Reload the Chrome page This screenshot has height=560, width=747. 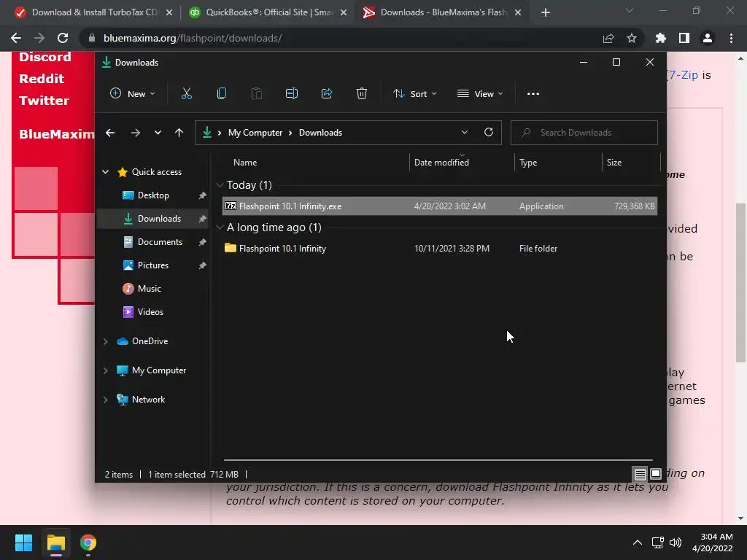[63, 38]
